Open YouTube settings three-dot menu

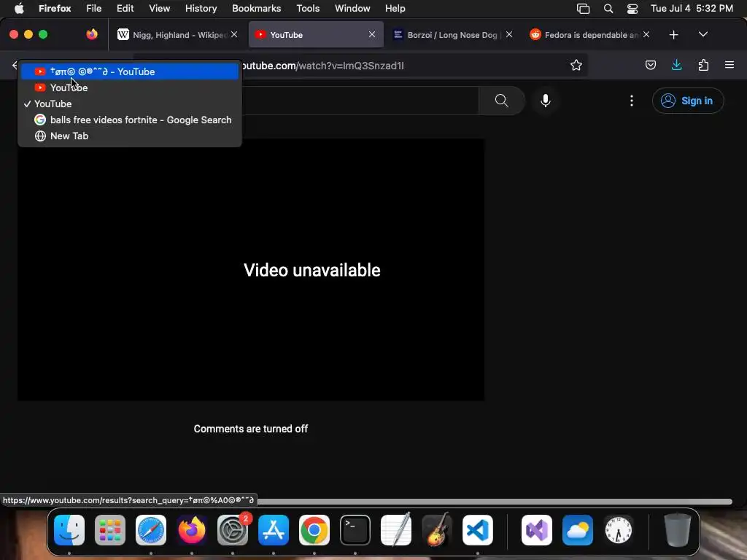pos(631,101)
